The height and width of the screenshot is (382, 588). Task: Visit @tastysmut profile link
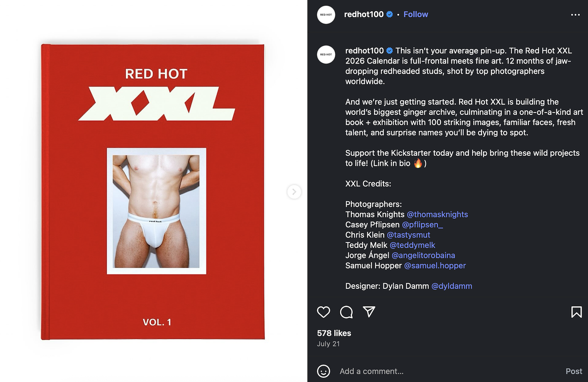[x=408, y=235]
